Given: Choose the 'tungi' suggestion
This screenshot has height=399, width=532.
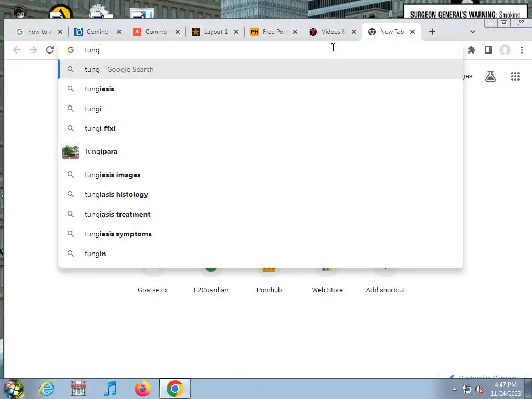Looking at the screenshot, I should 261,109.
